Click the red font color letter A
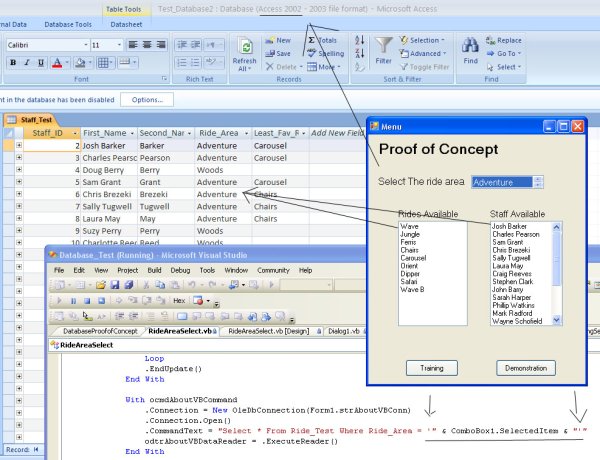 pos(57,62)
